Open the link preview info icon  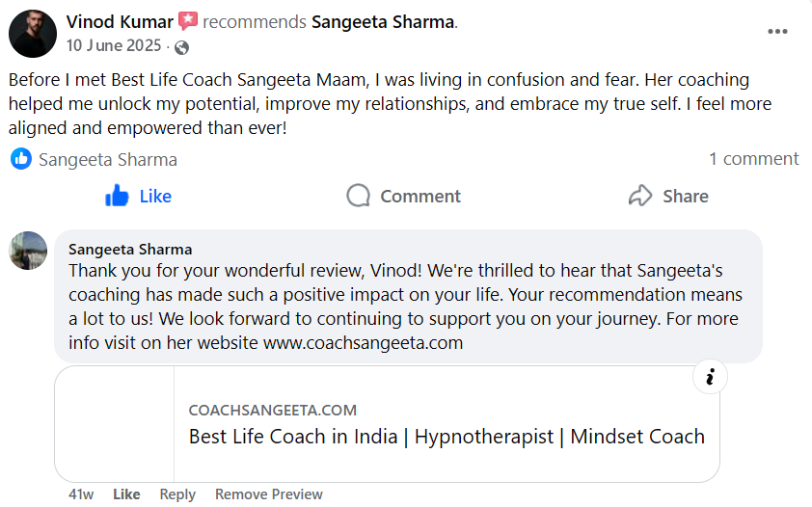710,377
